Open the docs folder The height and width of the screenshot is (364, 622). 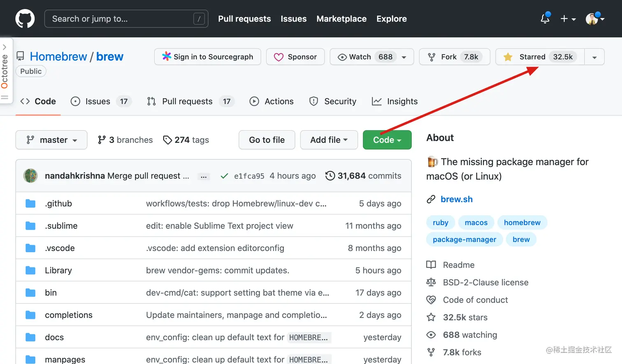pos(54,337)
